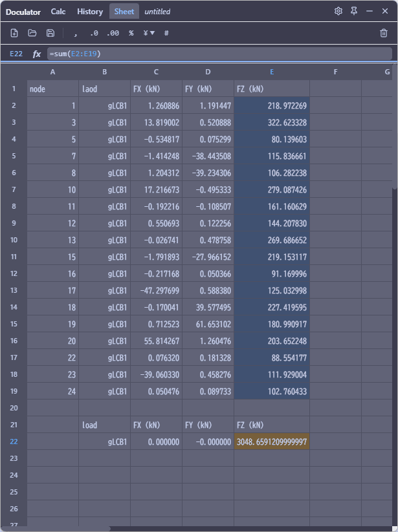Click the horizontal scrollbar at bottom
This screenshot has height=532, width=398.
coord(56,529)
